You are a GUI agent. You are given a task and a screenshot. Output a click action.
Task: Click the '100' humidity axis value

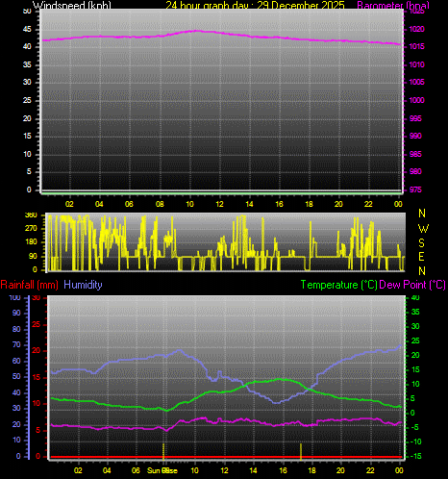(x=14, y=298)
